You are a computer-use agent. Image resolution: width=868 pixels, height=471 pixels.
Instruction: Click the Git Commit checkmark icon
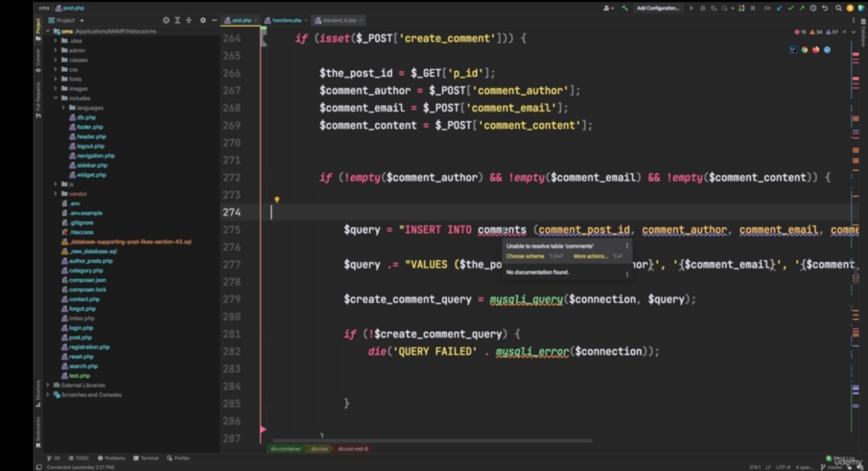[x=791, y=8]
